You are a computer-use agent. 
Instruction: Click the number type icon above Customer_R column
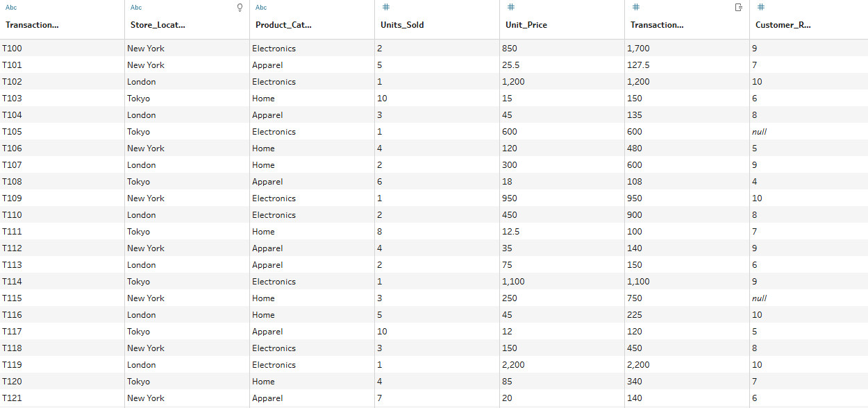coord(761,7)
